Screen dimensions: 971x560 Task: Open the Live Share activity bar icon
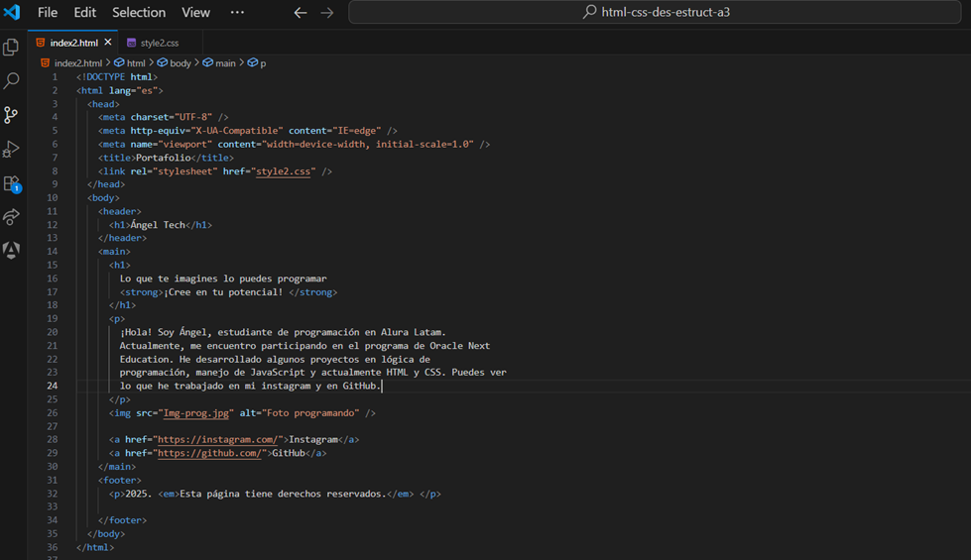[11, 217]
